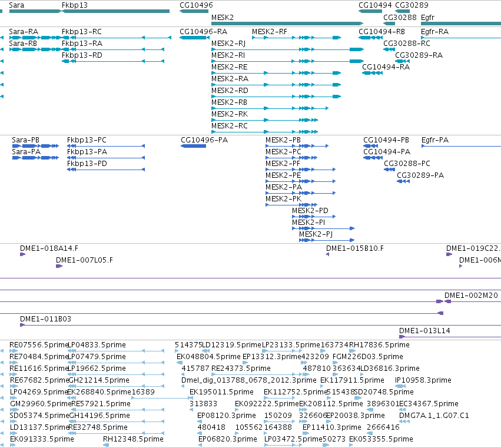
Task: Select the Fkbp13-RD transcript label
Action: [82, 55]
